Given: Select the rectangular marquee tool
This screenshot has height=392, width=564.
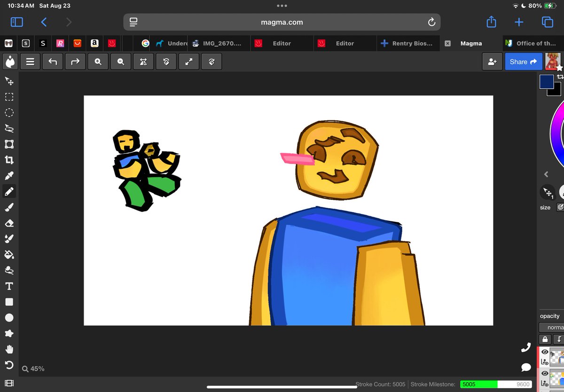Looking at the screenshot, I should tap(9, 97).
